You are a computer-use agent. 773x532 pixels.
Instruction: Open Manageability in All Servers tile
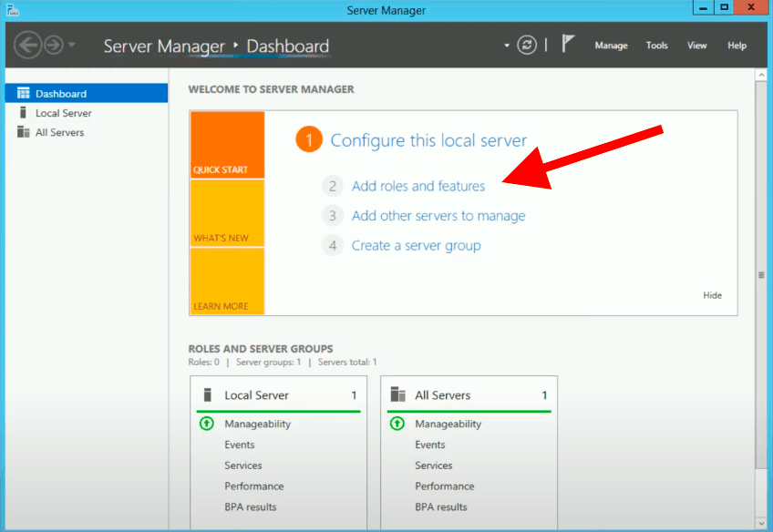point(448,424)
